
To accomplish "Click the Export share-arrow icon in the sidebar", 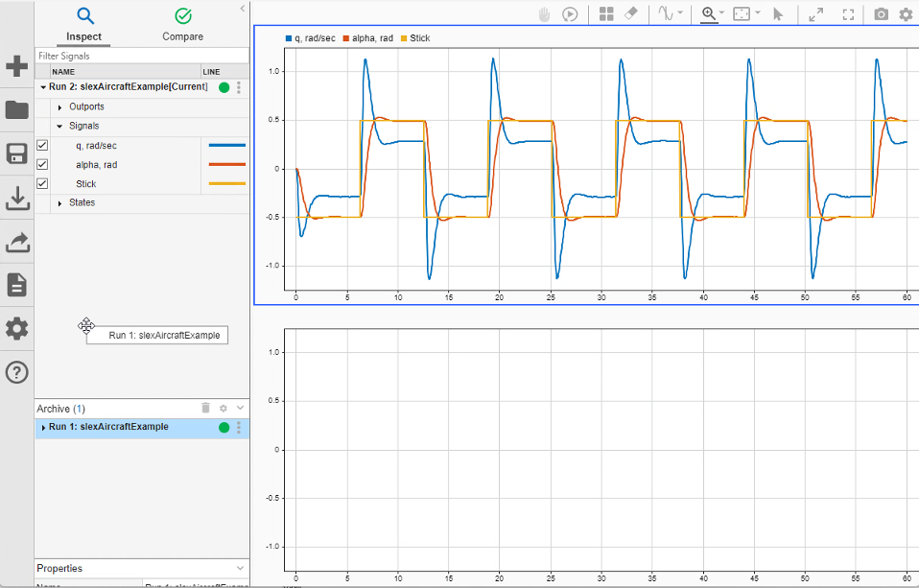I will click(17, 242).
